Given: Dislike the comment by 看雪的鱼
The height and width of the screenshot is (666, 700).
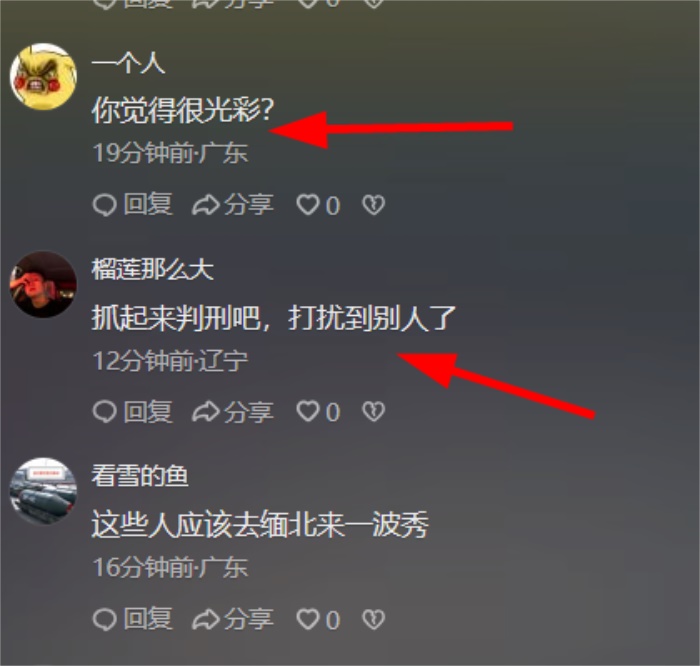Looking at the screenshot, I should point(373,620).
